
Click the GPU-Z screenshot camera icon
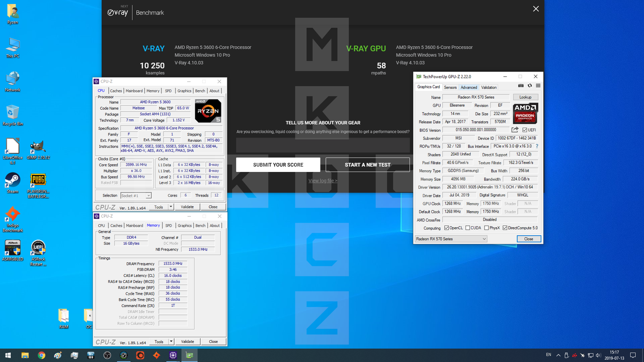(x=521, y=86)
